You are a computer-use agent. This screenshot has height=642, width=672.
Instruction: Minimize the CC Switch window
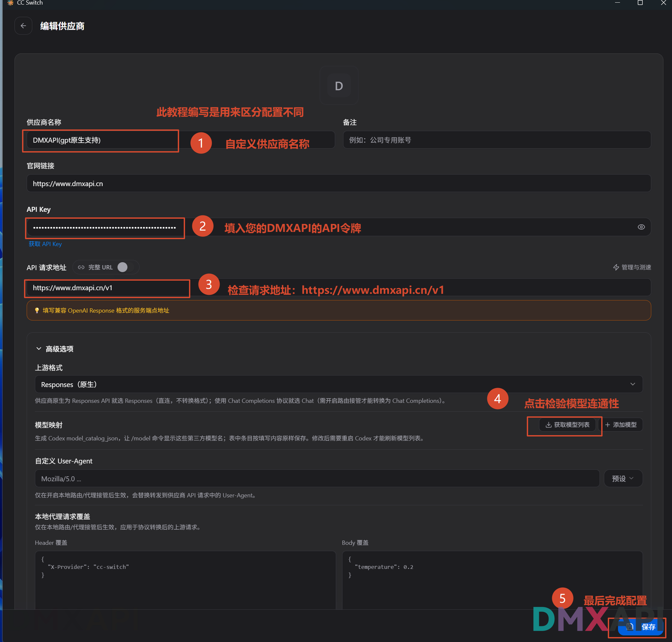pos(617,3)
